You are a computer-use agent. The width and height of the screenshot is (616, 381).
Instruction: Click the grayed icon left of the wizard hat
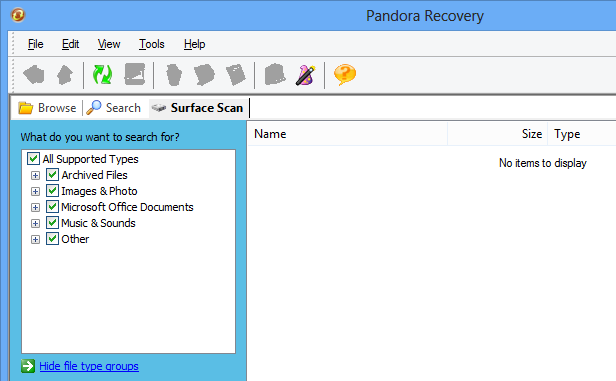click(x=275, y=74)
